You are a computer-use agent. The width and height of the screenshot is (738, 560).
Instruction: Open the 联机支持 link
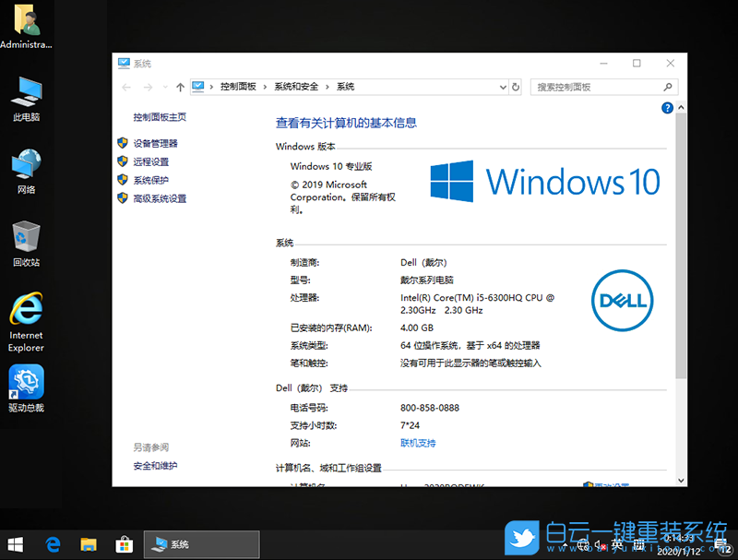coord(418,443)
